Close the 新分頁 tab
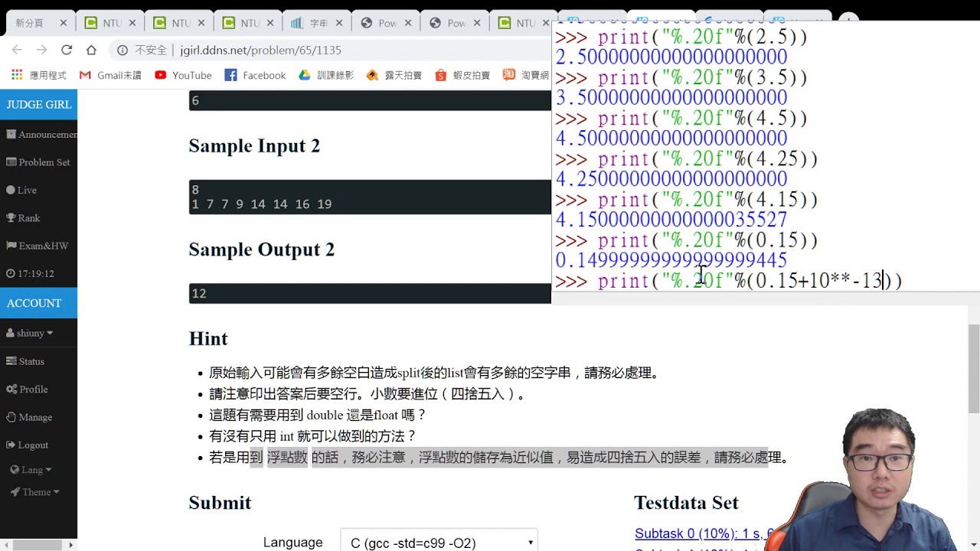Image resolution: width=980 pixels, height=551 pixels. coord(64,23)
